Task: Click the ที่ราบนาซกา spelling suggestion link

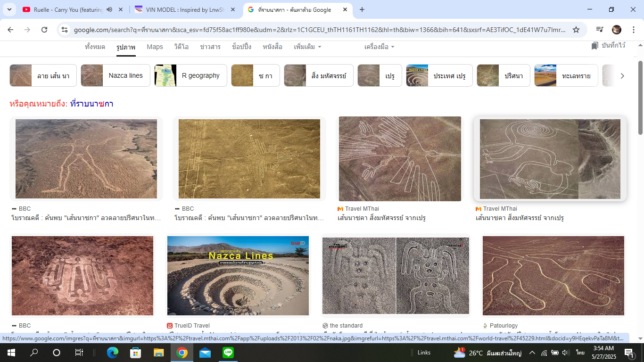Action: coord(91,104)
